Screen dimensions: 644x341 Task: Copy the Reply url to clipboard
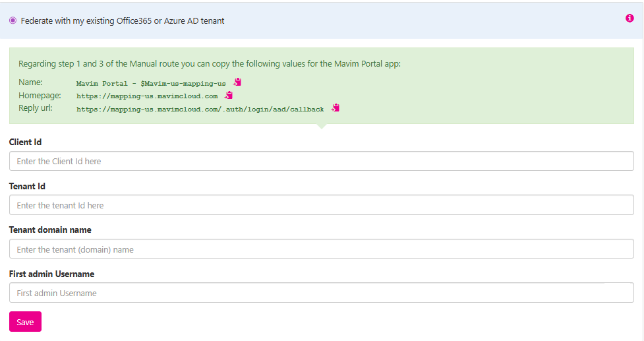tap(336, 108)
